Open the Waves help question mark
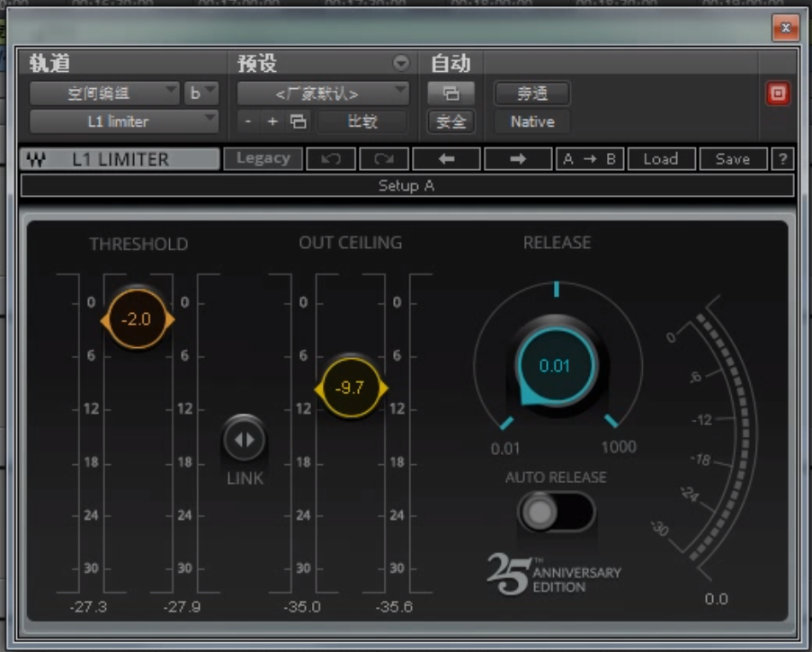 (783, 159)
